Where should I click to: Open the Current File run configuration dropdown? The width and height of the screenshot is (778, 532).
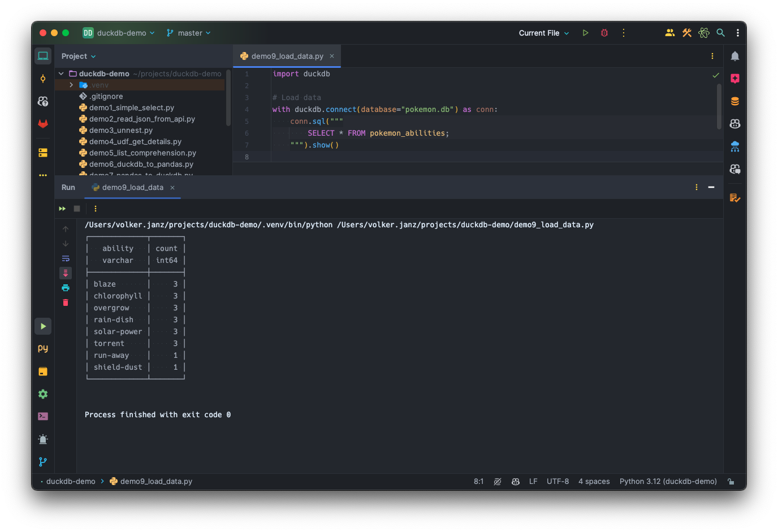542,33
